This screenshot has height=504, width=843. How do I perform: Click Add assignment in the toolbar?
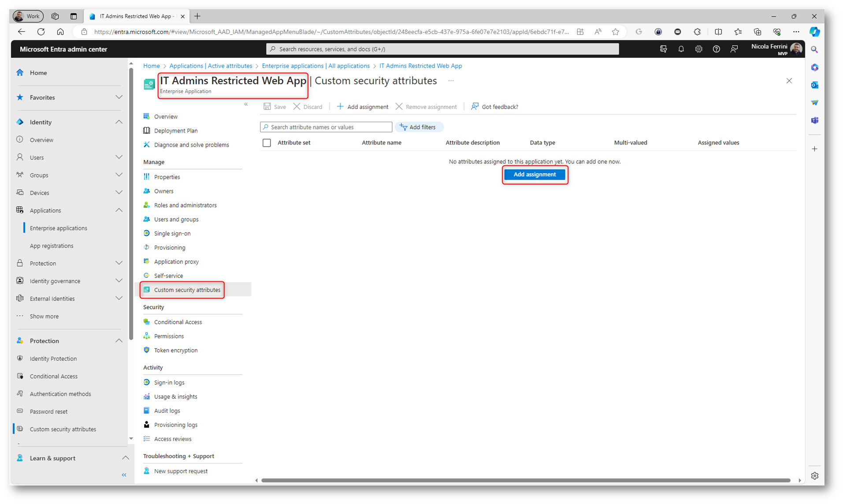click(362, 107)
